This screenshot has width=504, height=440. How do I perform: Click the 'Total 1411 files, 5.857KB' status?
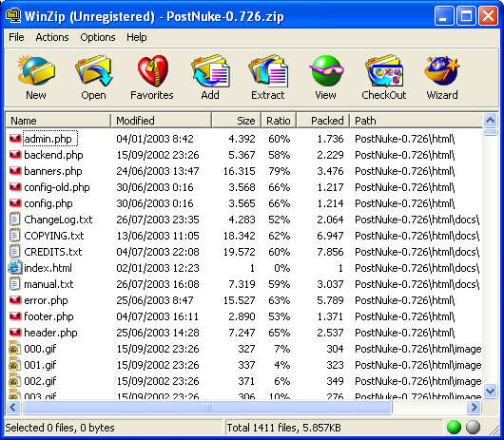point(283,428)
